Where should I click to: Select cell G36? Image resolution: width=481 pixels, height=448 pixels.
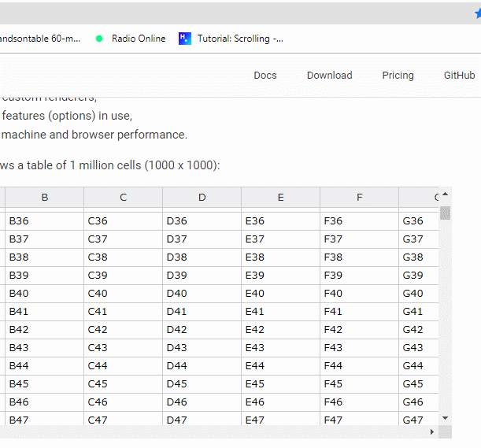pos(419,221)
